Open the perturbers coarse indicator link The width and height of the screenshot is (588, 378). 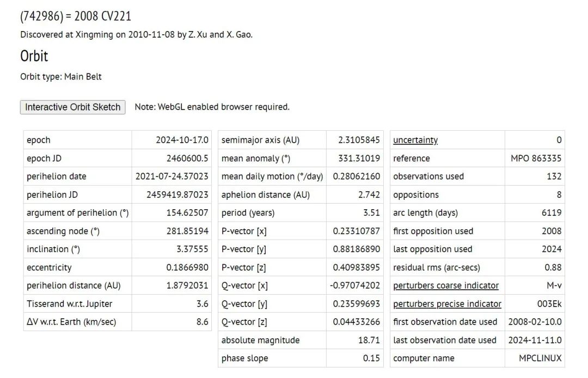click(x=445, y=285)
